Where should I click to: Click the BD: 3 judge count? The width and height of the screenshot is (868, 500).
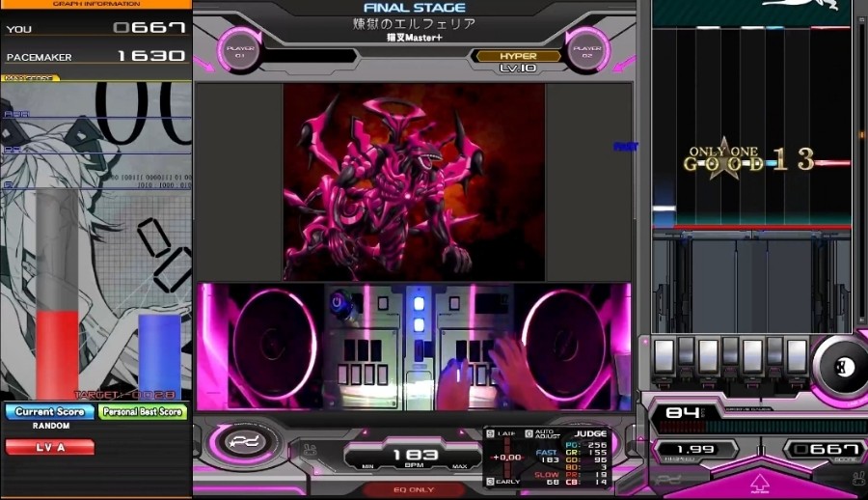(x=586, y=467)
